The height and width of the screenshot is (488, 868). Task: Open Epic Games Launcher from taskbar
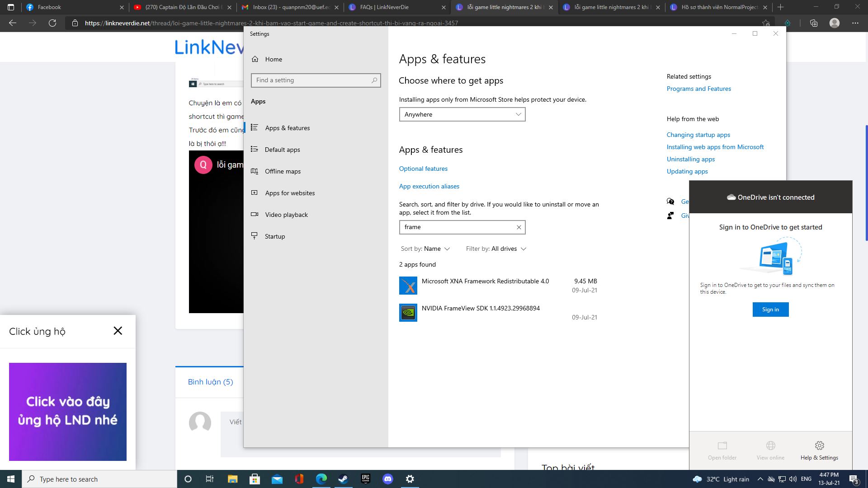coord(365,479)
